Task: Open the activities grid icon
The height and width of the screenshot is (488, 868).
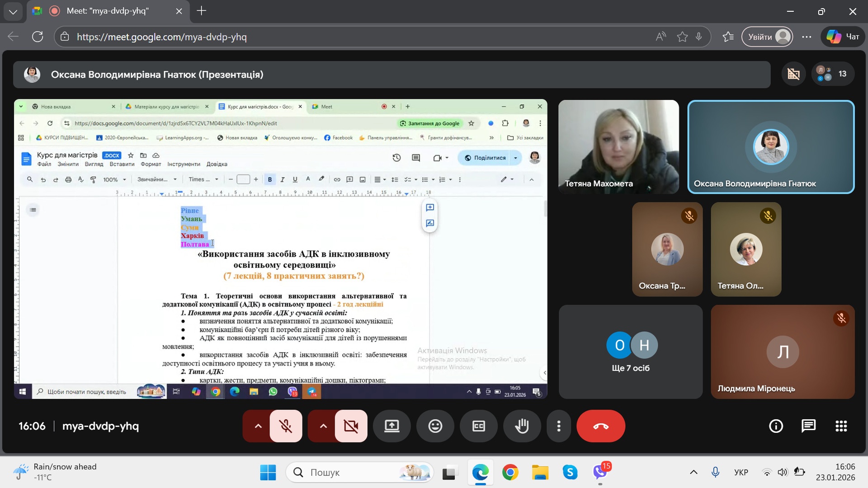Action: (x=841, y=426)
